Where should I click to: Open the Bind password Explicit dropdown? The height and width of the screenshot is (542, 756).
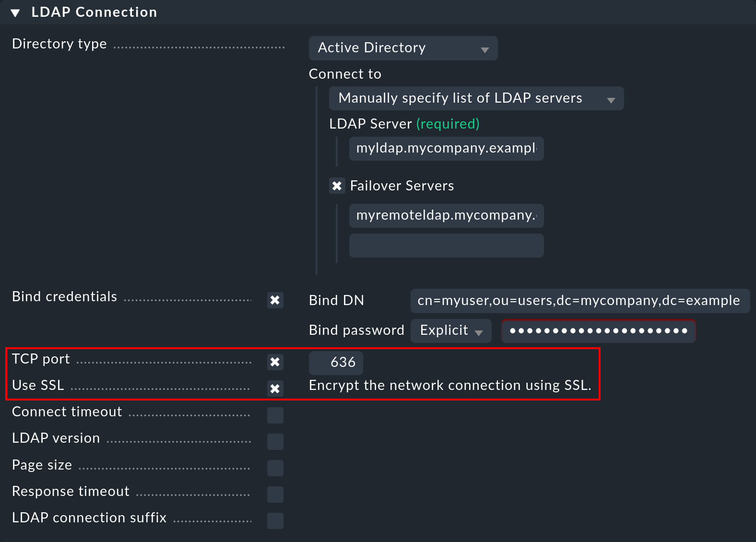pyautogui.click(x=451, y=331)
